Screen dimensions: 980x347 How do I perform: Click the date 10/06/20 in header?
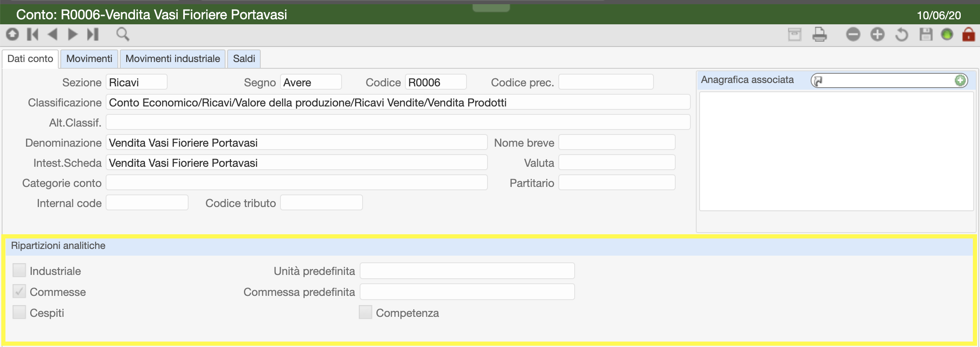point(939,16)
